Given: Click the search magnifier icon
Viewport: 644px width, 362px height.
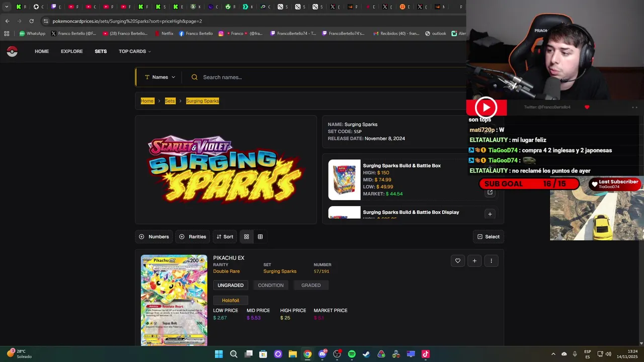Looking at the screenshot, I should coord(194,77).
